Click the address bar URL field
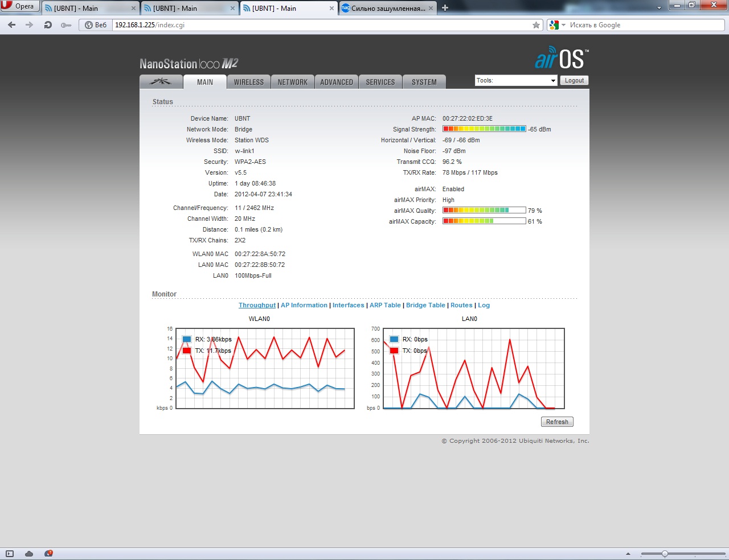 pyautogui.click(x=322, y=25)
